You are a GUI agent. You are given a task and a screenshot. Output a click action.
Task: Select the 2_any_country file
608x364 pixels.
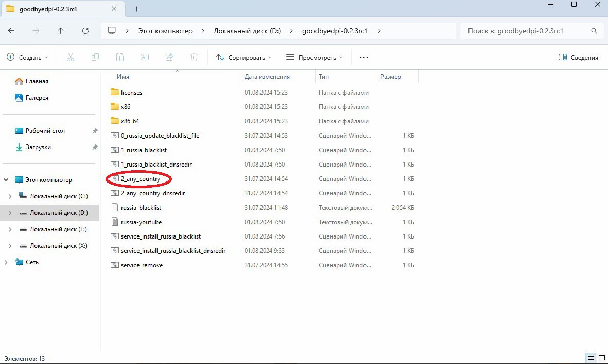[141, 179]
